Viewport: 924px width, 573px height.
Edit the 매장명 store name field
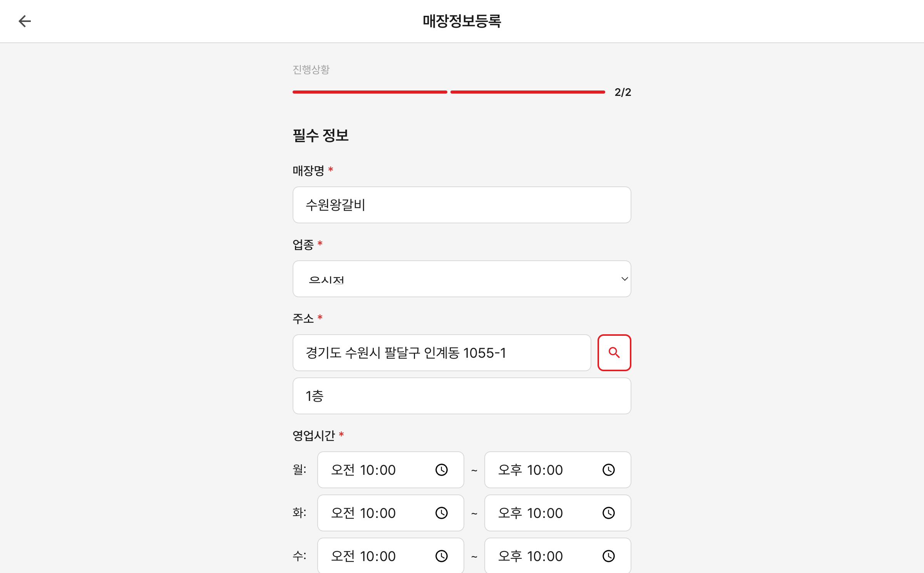point(461,205)
